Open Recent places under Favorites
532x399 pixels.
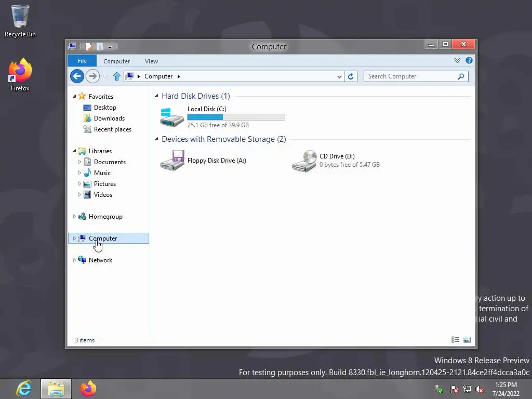(112, 129)
